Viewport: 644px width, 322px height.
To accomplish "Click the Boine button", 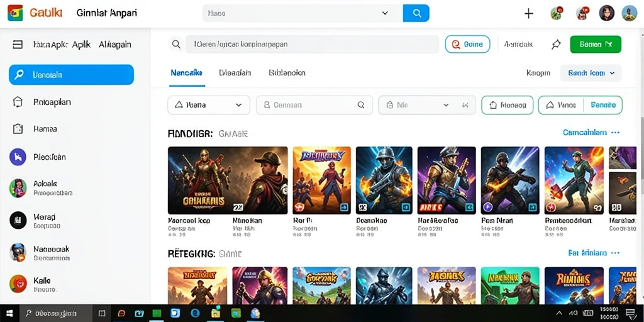I will (x=467, y=45).
